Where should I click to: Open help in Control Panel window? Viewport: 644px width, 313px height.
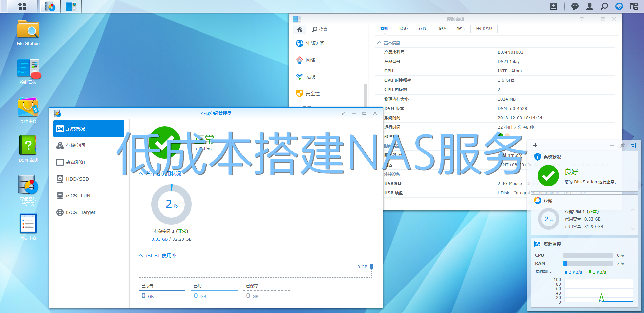click(582, 19)
